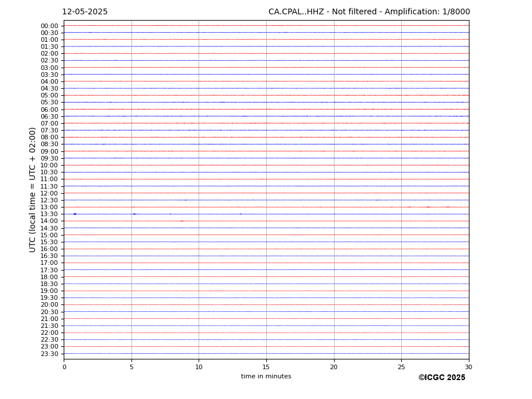Select the 18:00 time row label
Image resolution: width=532 pixels, height=399 pixels.
pyautogui.click(x=49, y=277)
